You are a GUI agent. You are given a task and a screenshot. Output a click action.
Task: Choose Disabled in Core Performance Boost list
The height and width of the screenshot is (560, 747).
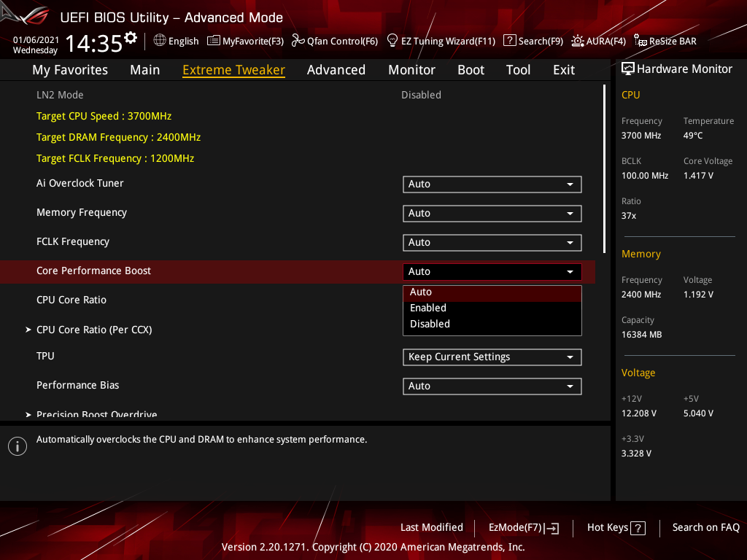[x=492, y=324]
